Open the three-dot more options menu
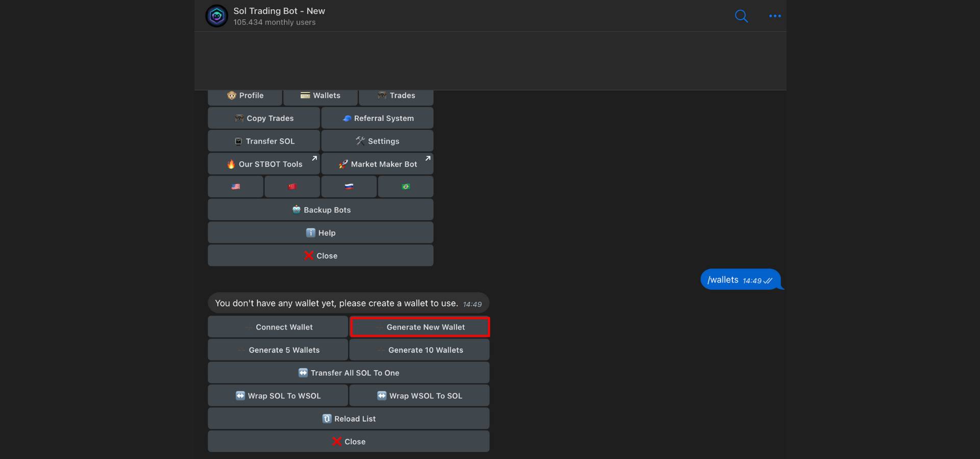The width and height of the screenshot is (980, 459). 775,16
